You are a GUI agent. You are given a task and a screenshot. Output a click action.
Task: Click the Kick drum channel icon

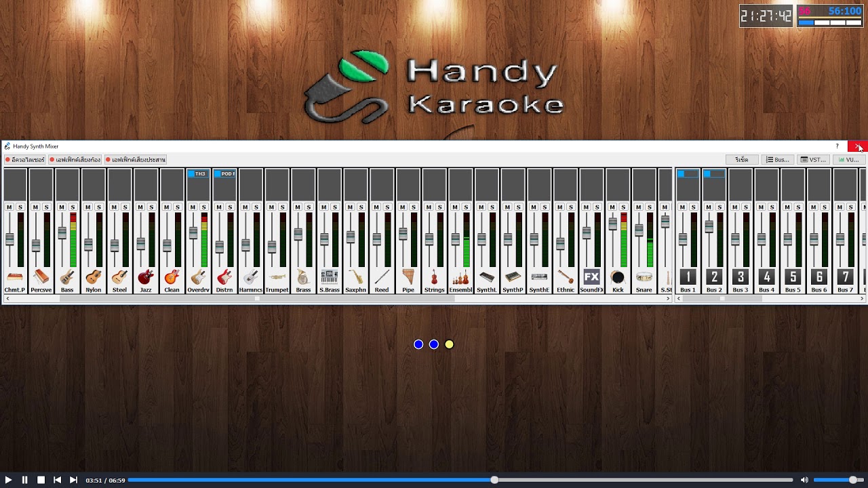pyautogui.click(x=618, y=277)
